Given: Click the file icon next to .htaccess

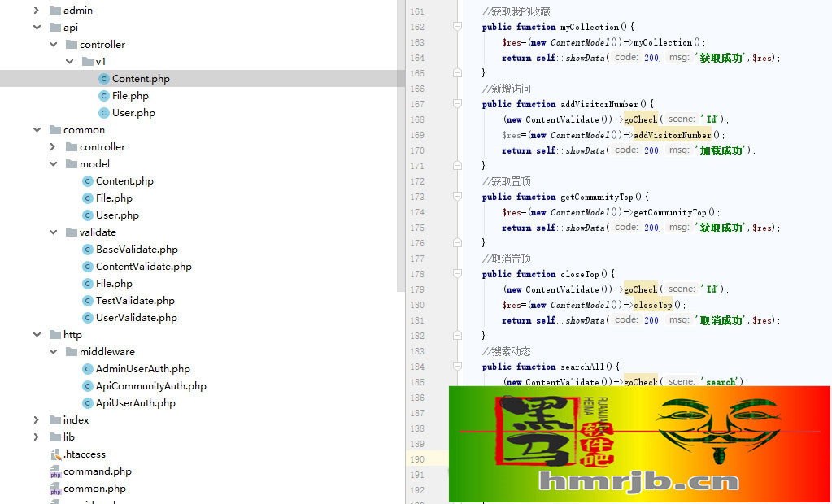Looking at the screenshot, I should (55, 454).
